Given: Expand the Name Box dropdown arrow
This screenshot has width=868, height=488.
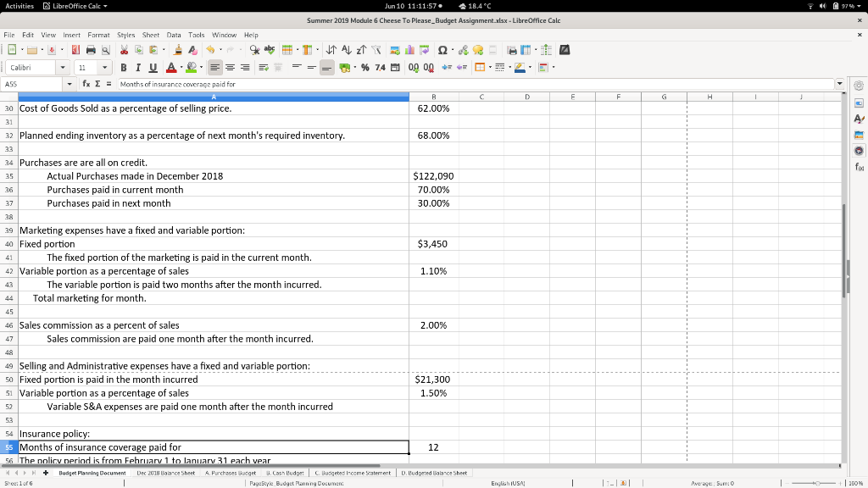Looking at the screenshot, I should tap(70, 84).
